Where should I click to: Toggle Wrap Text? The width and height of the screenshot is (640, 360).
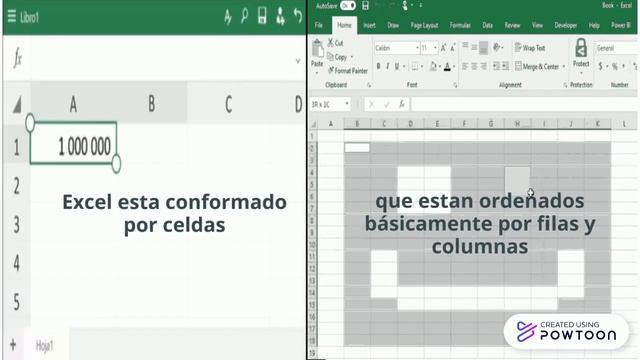(x=530, y=48)
